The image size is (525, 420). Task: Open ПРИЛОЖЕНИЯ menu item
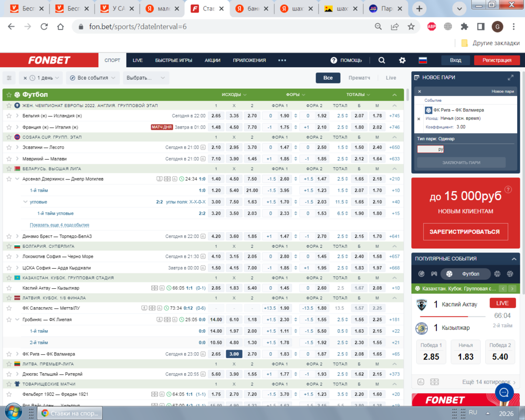pyautogui.click(x=249, y=60)
